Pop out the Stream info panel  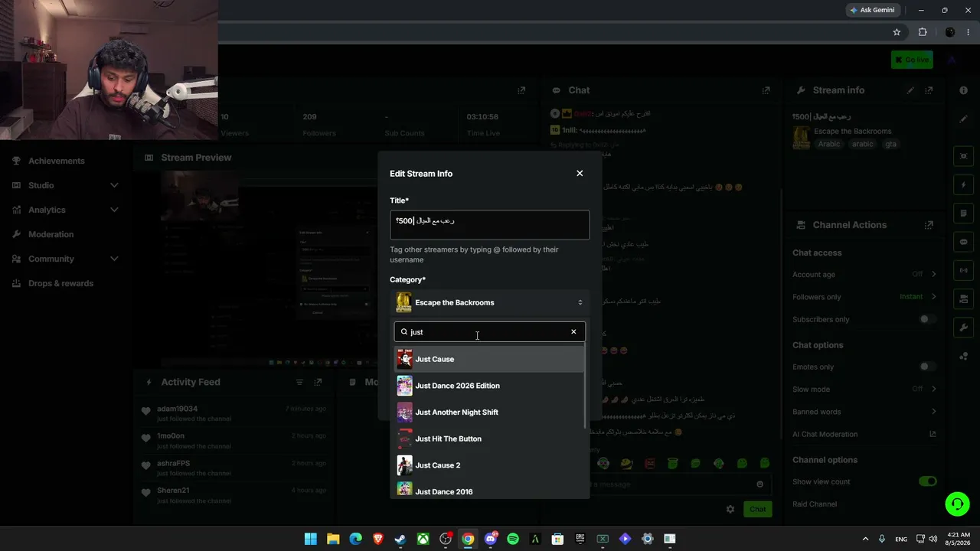(x=929, y=90)
